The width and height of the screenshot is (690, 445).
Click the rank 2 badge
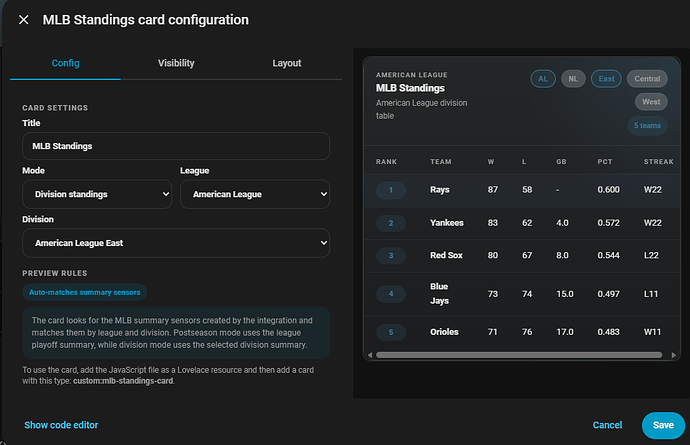pos(391,223)
